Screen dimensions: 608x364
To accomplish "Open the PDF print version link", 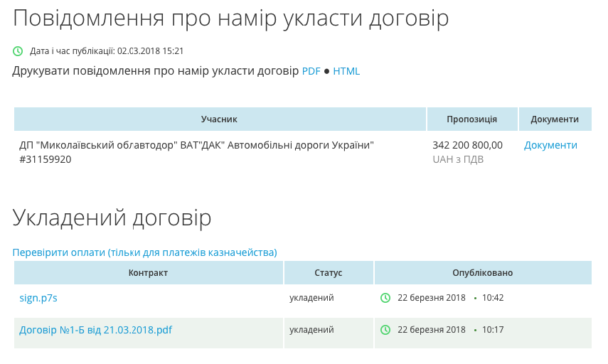I will click(x=311, y=71).
